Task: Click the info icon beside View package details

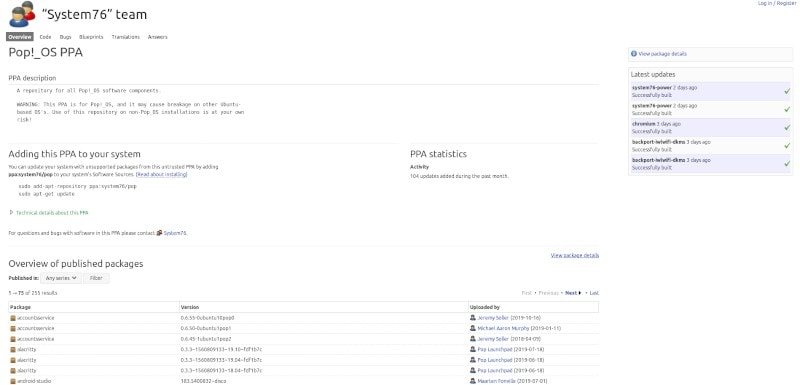Action: pyautogui.click(x=634, y=54)
